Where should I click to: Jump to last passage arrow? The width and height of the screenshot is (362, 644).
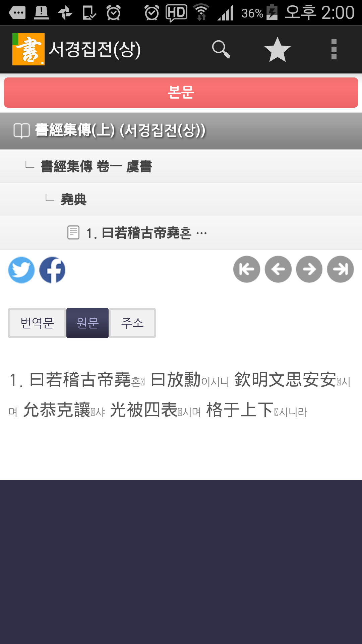tap(341, 269)
